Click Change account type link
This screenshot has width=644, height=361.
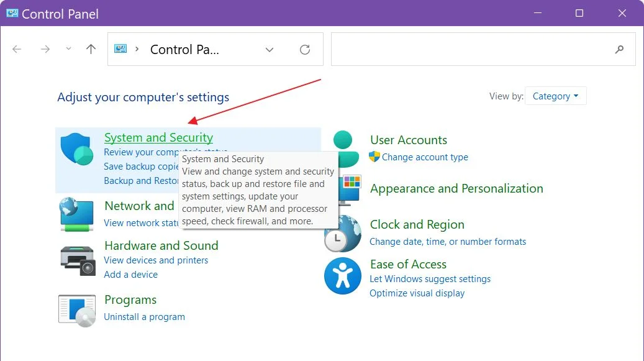click(425, 157)
